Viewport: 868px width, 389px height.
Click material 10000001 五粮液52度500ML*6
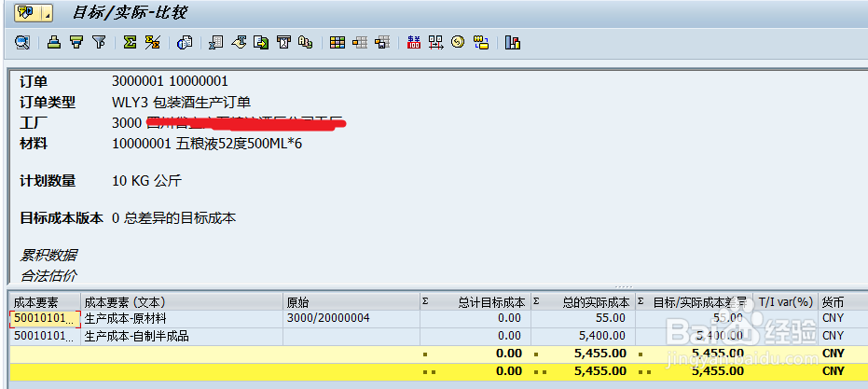[207, 144]
